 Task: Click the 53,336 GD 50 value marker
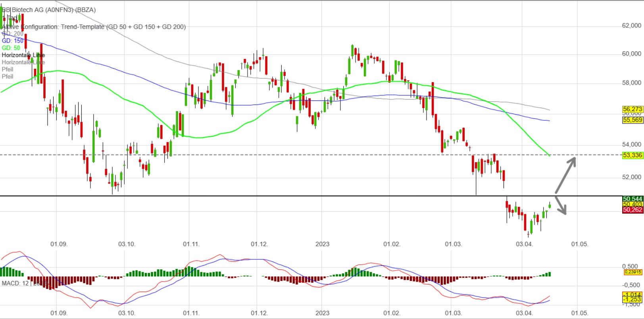click(632, 155)
